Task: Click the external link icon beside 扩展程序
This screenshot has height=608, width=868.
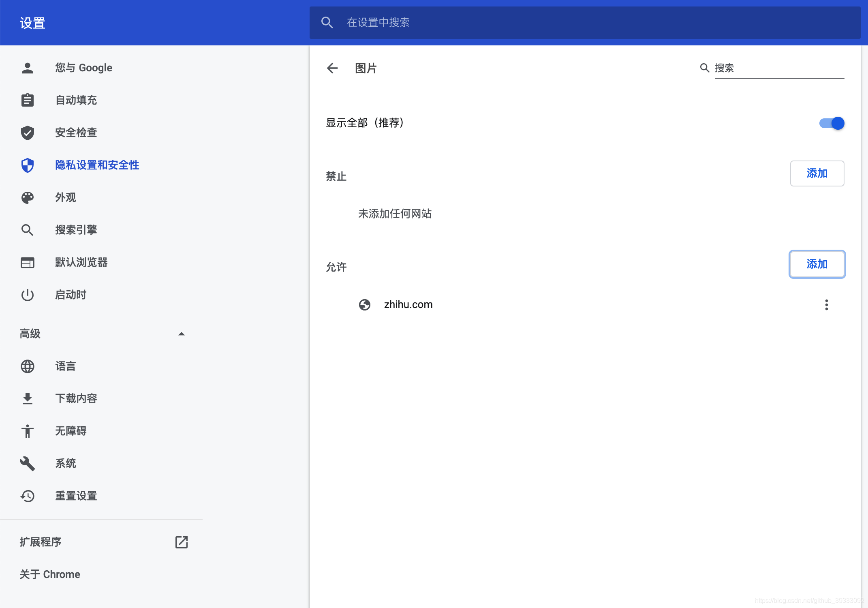Action: point(182,542)
